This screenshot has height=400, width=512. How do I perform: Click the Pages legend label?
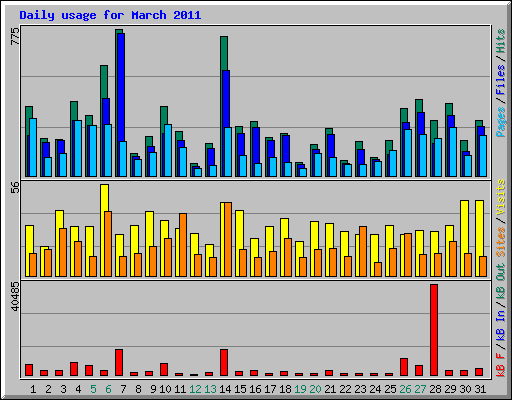[501, 121]
